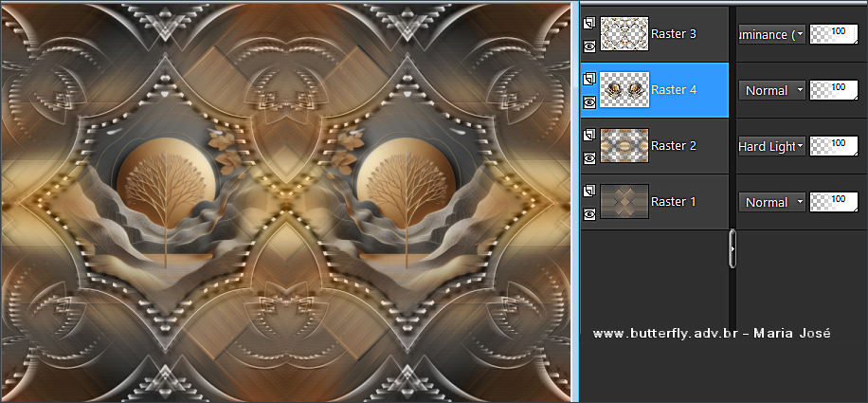Screen dimensions: 868x403
Task: Open Raster 2 Hard Light blend dropdown
Action: click(x=772, y=146)
